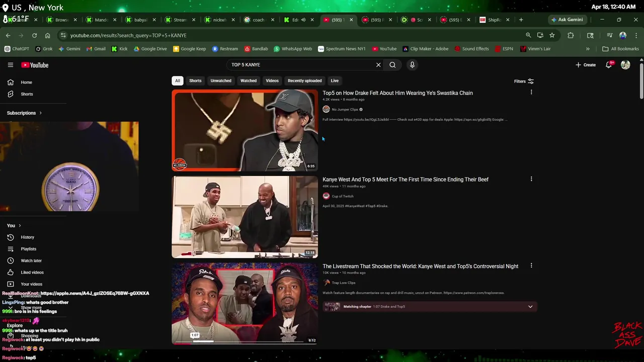Viewport: 644px width, 362px height.
Task: Click the YouTube logo
Action: point(35,65)
